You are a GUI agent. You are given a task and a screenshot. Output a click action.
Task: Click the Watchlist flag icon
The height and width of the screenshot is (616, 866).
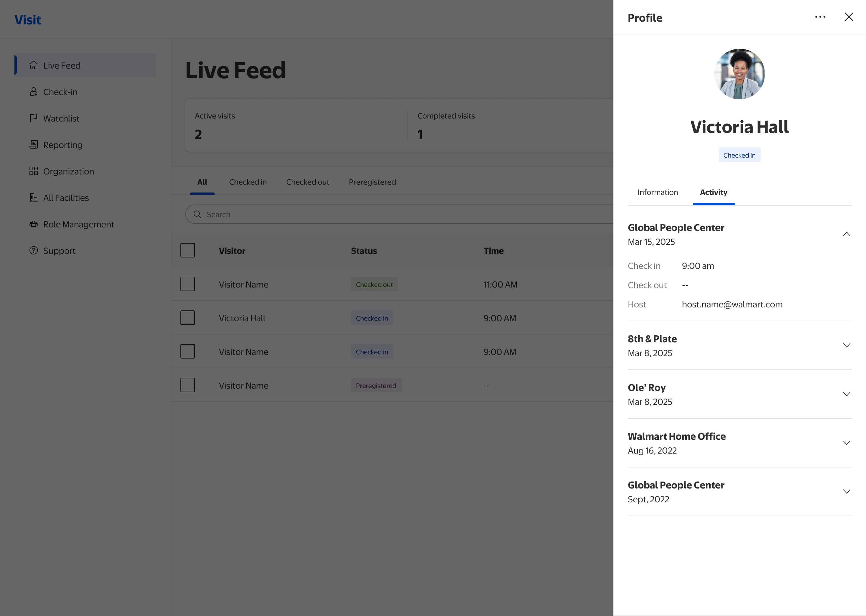pyautogui.click(x=34, y=118)
